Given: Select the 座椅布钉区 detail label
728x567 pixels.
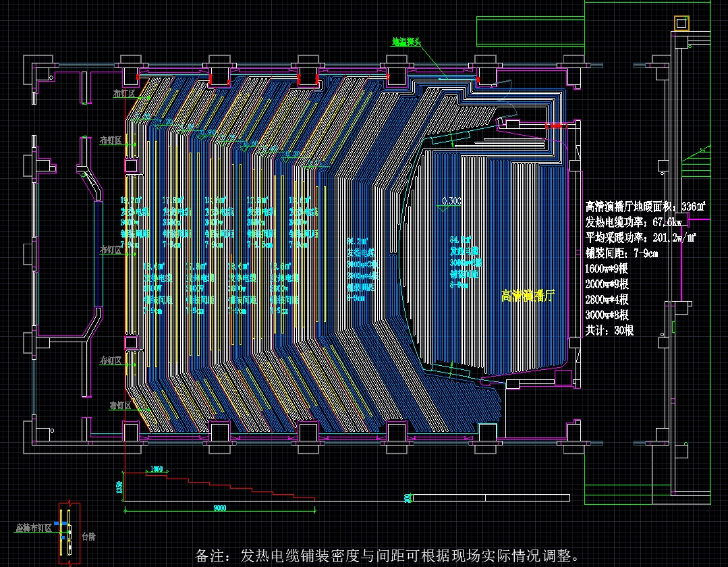Looking at the screenshot, I should (34, 528).
